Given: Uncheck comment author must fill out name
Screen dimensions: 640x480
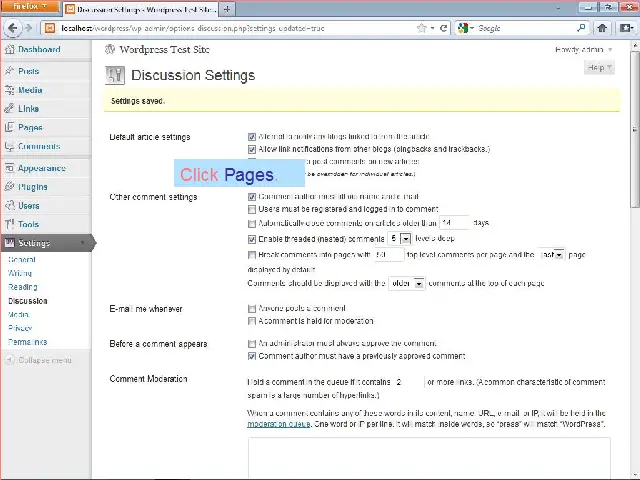Looking at the screenshot, I should click(252, 197).
